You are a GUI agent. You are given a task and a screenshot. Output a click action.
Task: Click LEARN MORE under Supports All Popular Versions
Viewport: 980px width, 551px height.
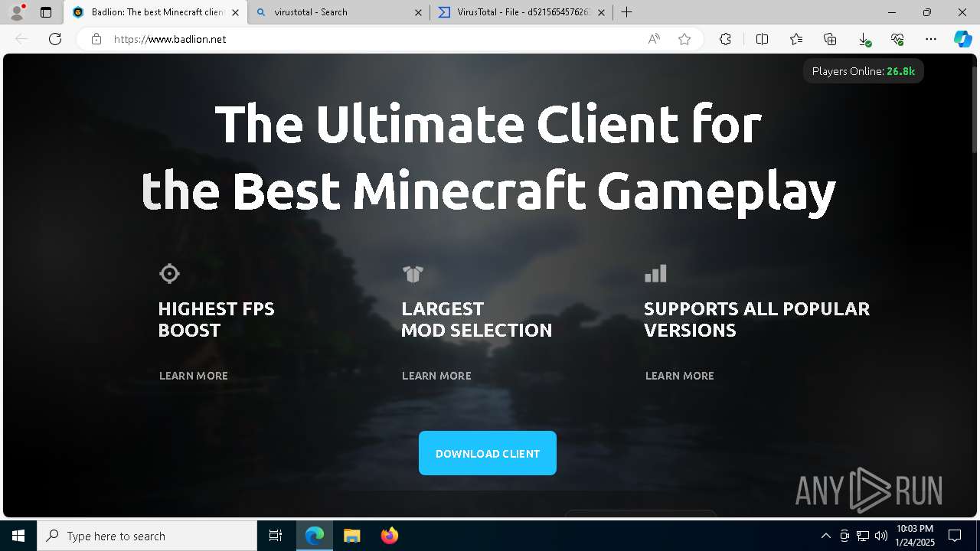pos(680,376)
